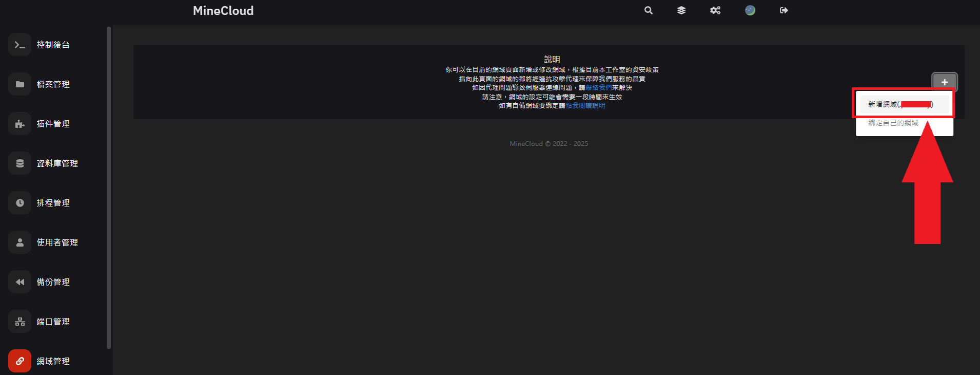Open the file management folder icon
Image resolution: width=980 pixels, height=375 pixels.
pos(19,84)
